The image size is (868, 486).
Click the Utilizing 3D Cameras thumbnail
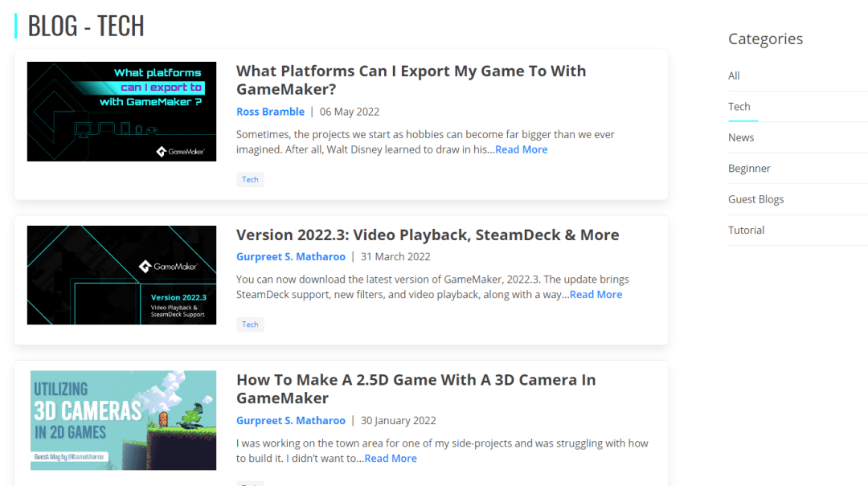click(x=121, y=420)
